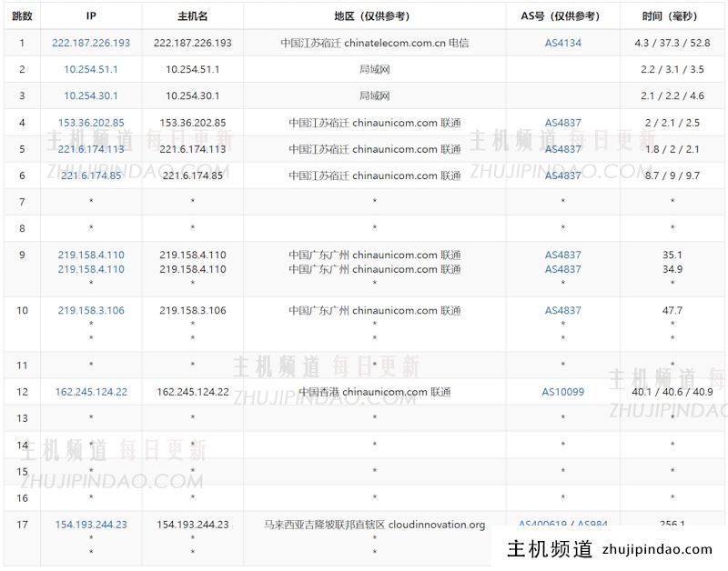Image resolution: width=728 pixels, height=571 pixels.
Task: Select the time value 4.3 / 37.3 / 52.8
Action: tap(672, 43)
